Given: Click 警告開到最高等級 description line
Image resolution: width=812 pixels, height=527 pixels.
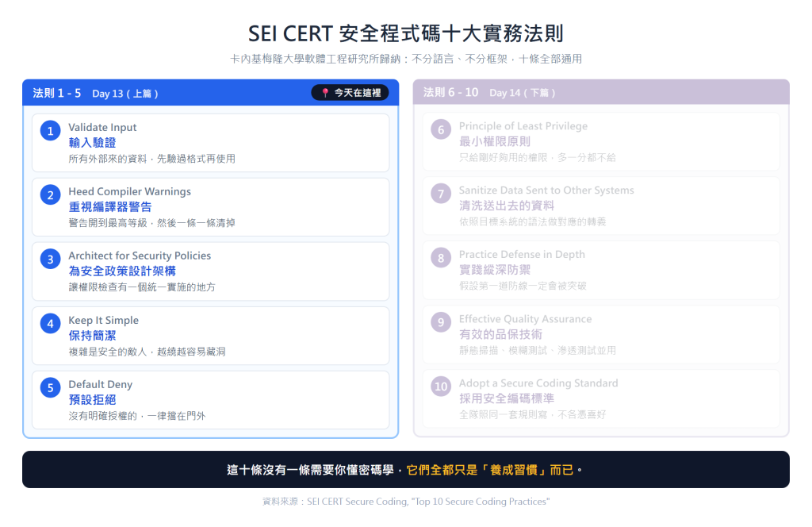Looking at the screenshot, I should pyautogui.click(x=151, y=223).
